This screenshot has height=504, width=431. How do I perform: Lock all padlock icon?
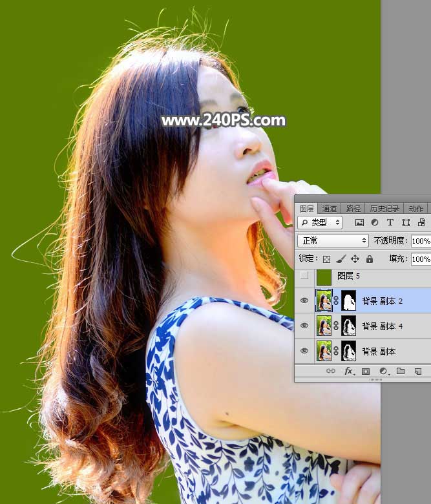(x=370, y=258)
